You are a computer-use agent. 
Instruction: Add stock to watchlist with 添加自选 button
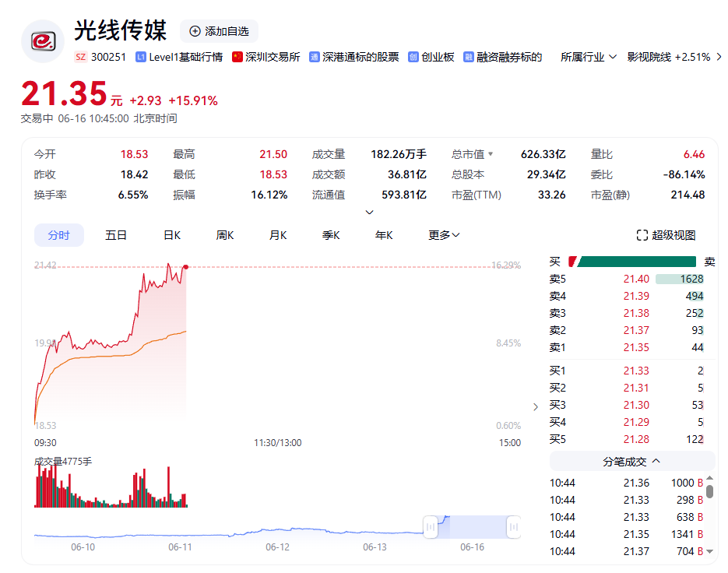pos(219,31)
